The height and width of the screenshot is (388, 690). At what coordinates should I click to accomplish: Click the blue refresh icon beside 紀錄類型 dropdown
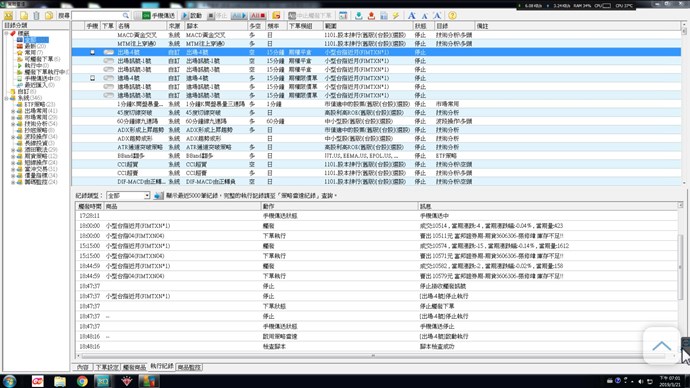(158, 195)
